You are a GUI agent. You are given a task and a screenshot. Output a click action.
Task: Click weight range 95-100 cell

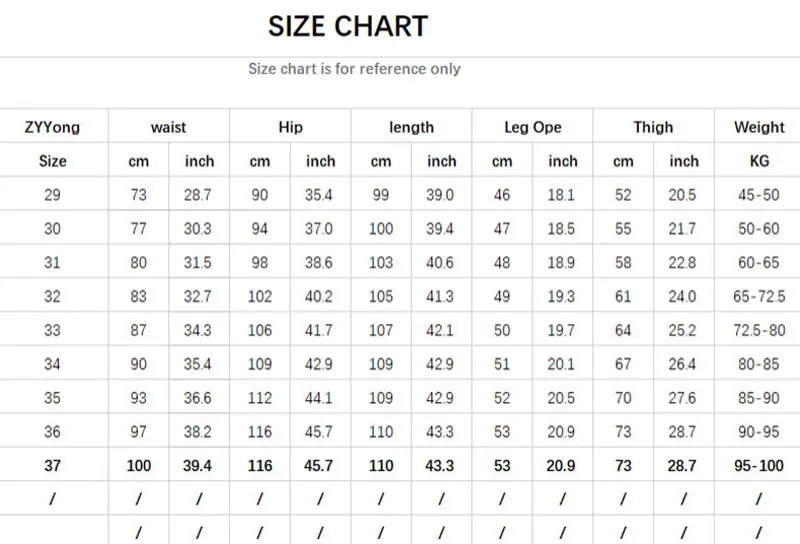click(x=759, y=465)
